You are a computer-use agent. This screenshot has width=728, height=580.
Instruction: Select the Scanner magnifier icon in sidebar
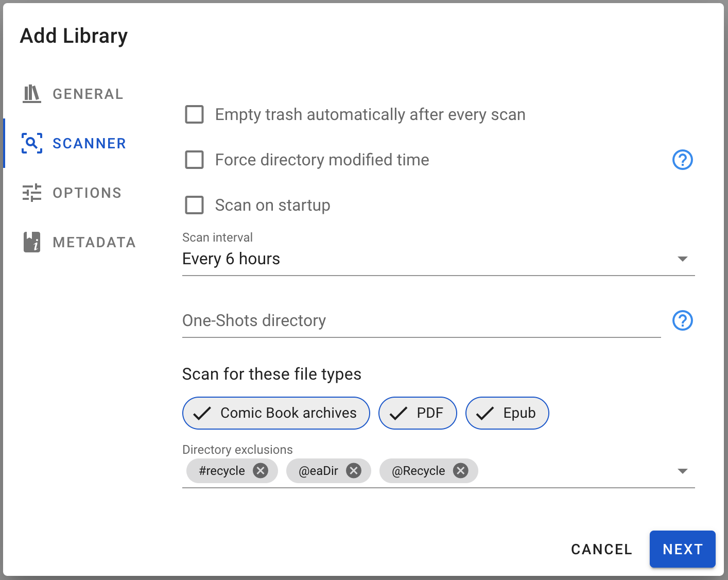pos(31,143)
